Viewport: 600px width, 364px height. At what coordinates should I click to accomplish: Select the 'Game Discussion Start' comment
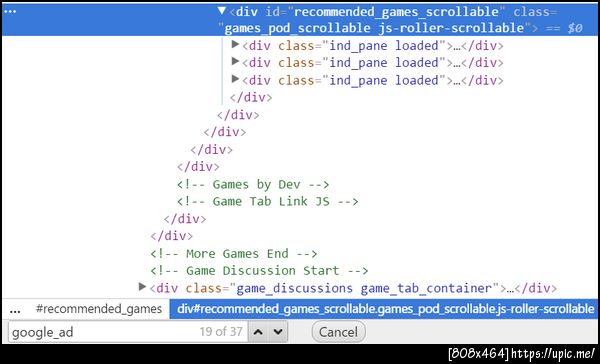pos(259,271)
